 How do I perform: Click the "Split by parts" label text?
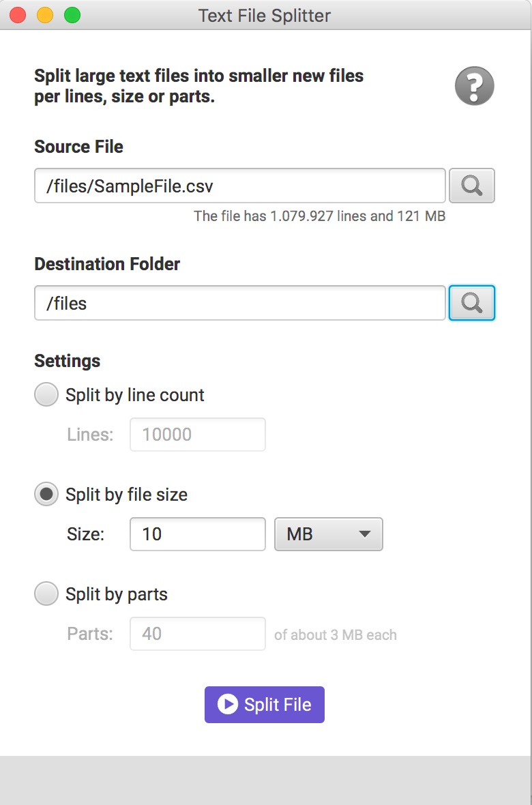click(x=117, y=594)
